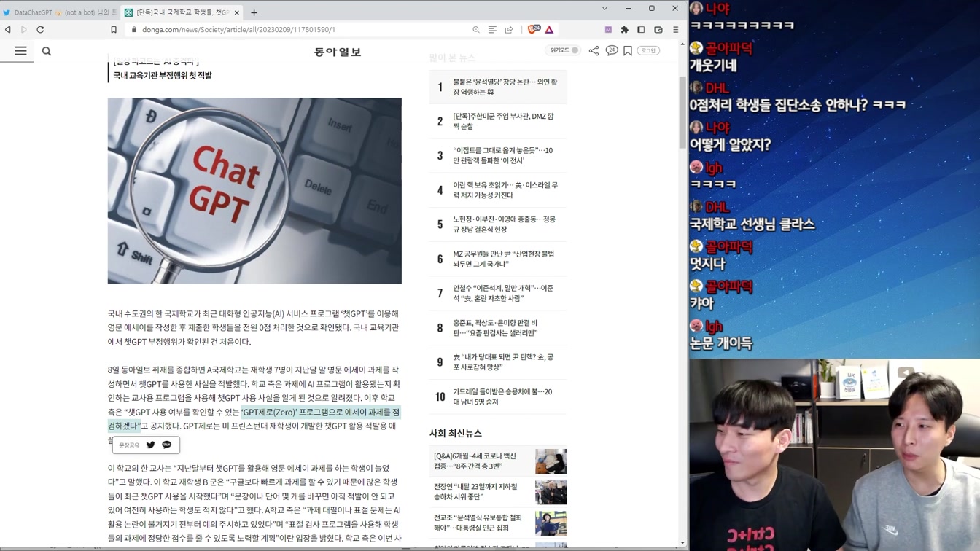The width and height of the screenshot is (980, 551).
Task: Open ranked news 5 노현정·이부진·이영애
Action: 498,224
